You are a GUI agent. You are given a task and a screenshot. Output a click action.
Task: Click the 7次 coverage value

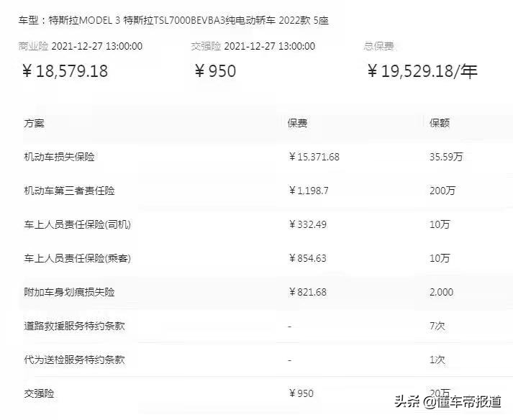point(437,326)
